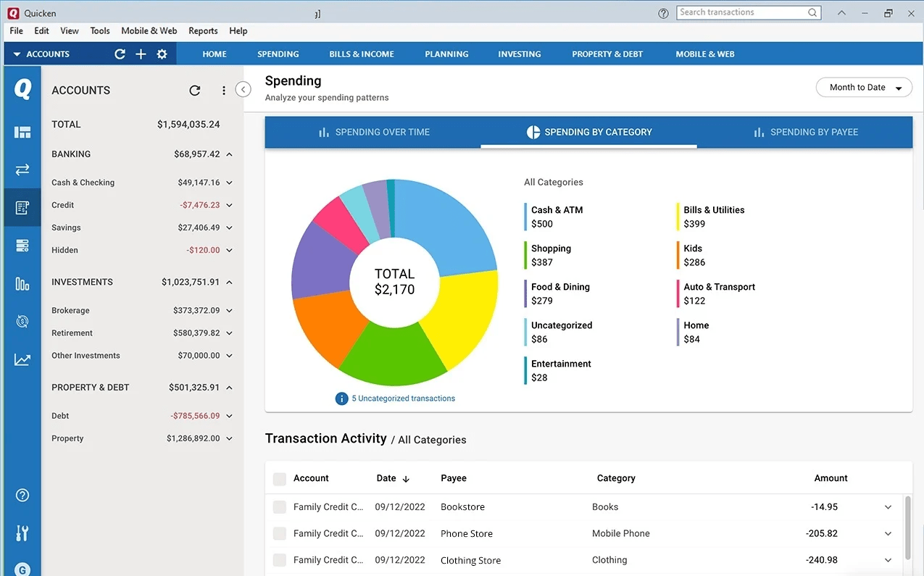Expand the Retirement account group chevron
Screen dimensions: 924x576
(229, 333)
